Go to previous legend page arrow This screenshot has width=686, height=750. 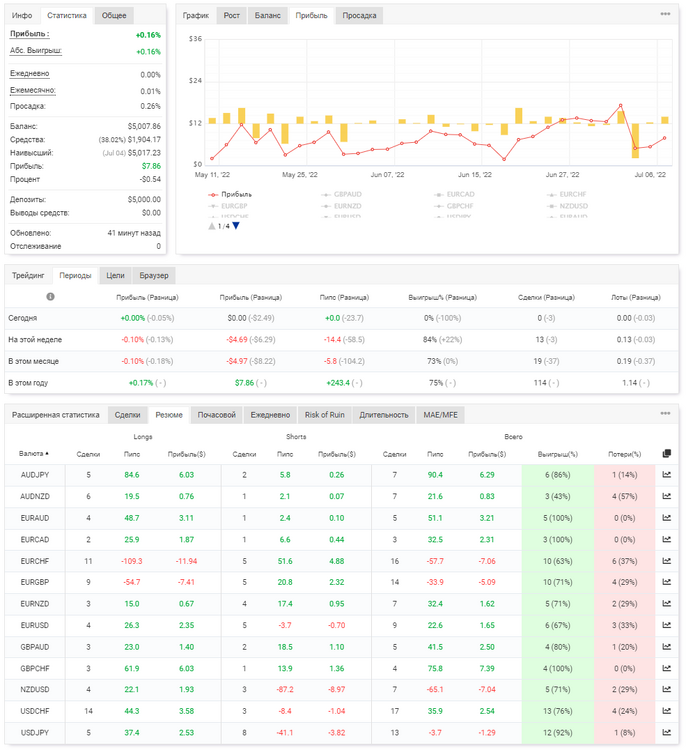tap(212, 226)
